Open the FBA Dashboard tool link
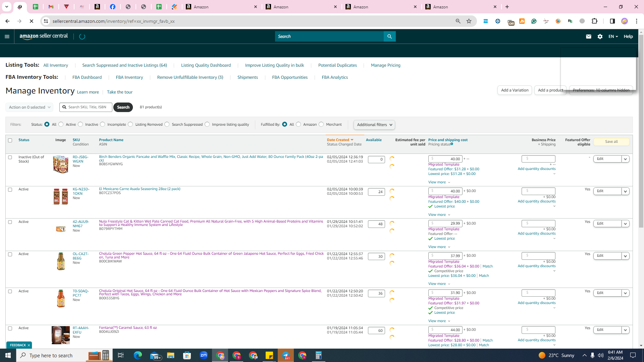 coord(87,77)
